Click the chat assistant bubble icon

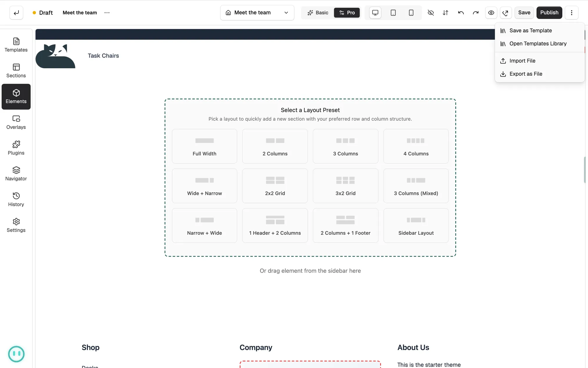pos(16,354)
